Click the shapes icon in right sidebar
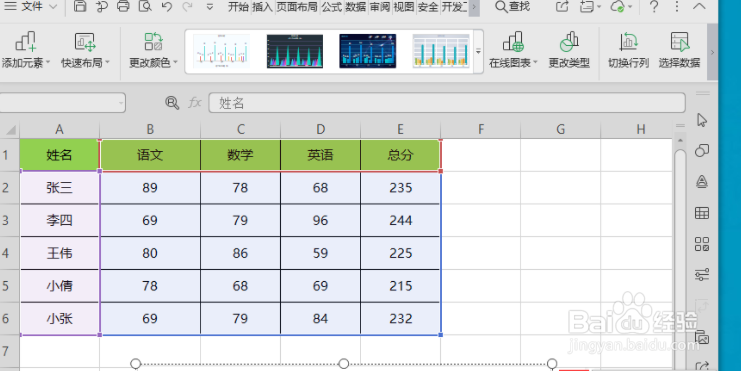Viewport: 741px width, 371px height. (x=702, y=151)
